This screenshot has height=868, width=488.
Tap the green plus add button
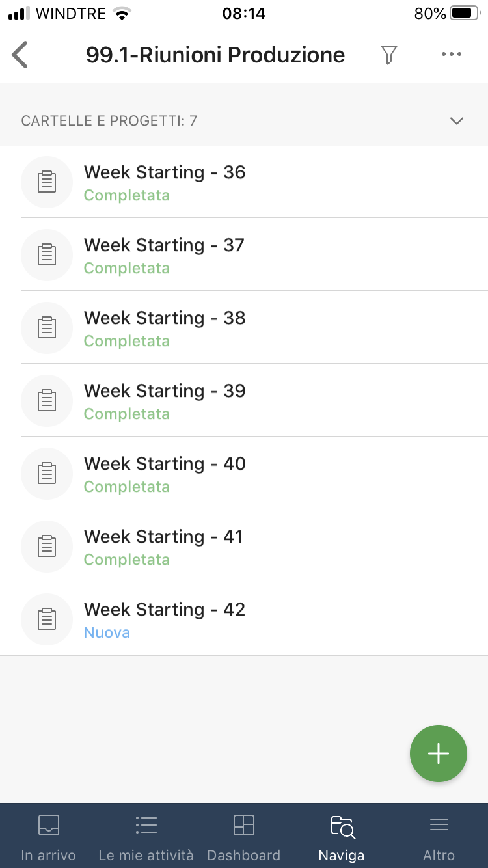[x=438, y=753]
